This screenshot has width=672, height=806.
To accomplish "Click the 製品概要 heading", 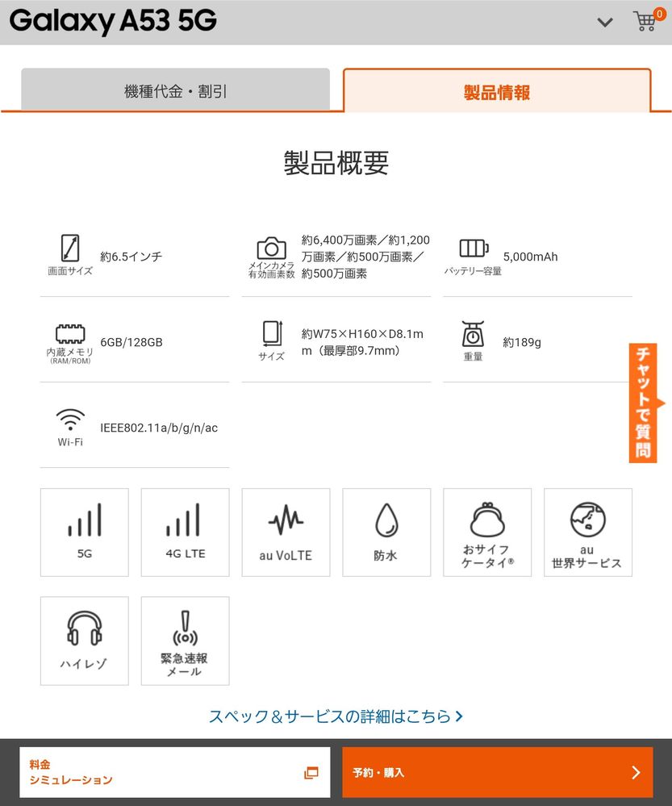I will 336,163.
